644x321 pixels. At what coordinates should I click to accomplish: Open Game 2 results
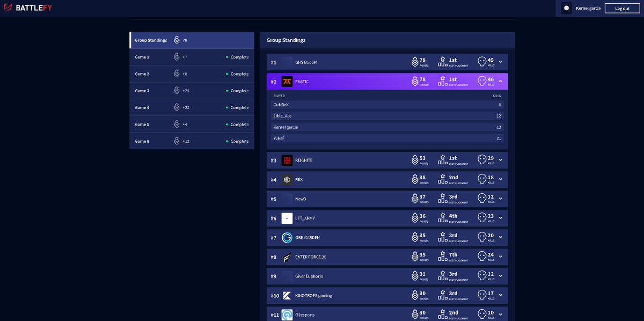(192, 74)
